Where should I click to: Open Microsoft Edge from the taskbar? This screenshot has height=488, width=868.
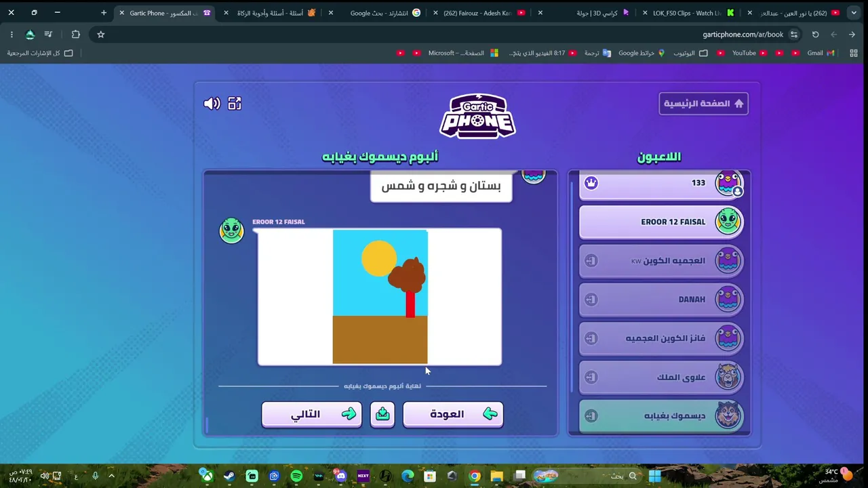(408, 476)
